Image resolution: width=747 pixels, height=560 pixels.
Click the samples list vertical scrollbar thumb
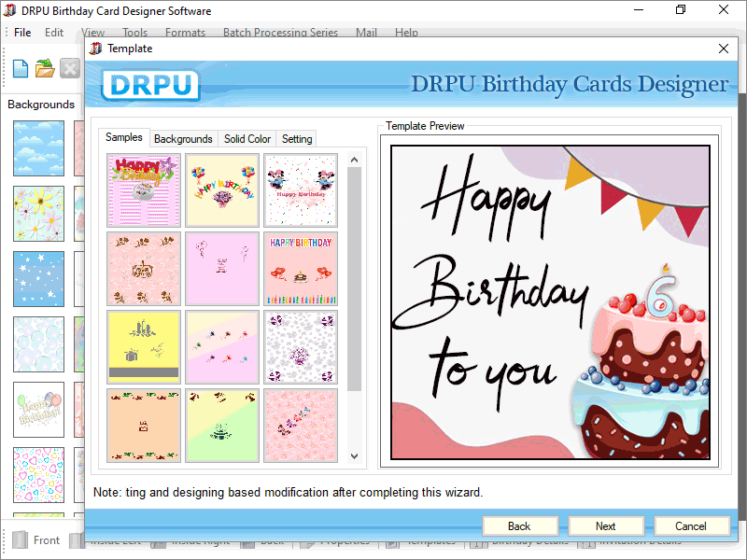click(354, 278)
